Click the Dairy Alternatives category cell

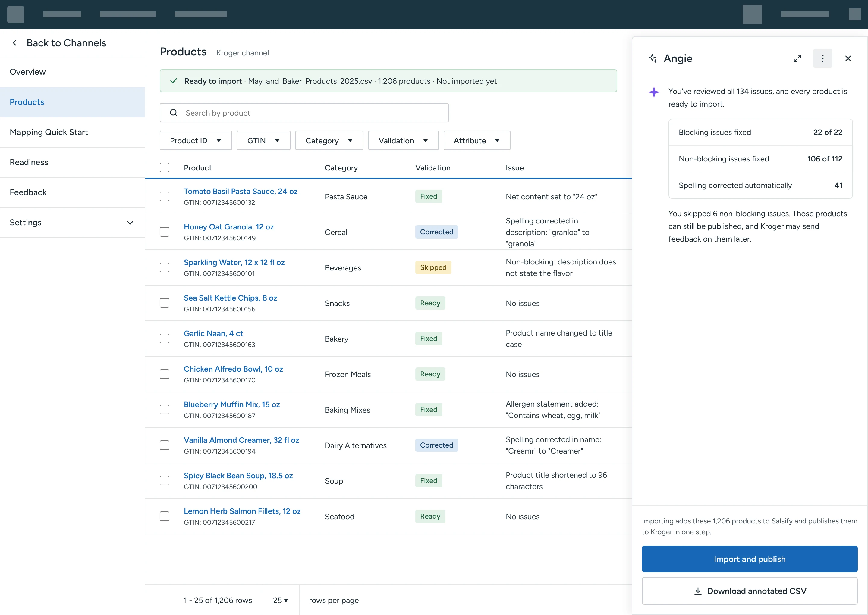(356, 445)
